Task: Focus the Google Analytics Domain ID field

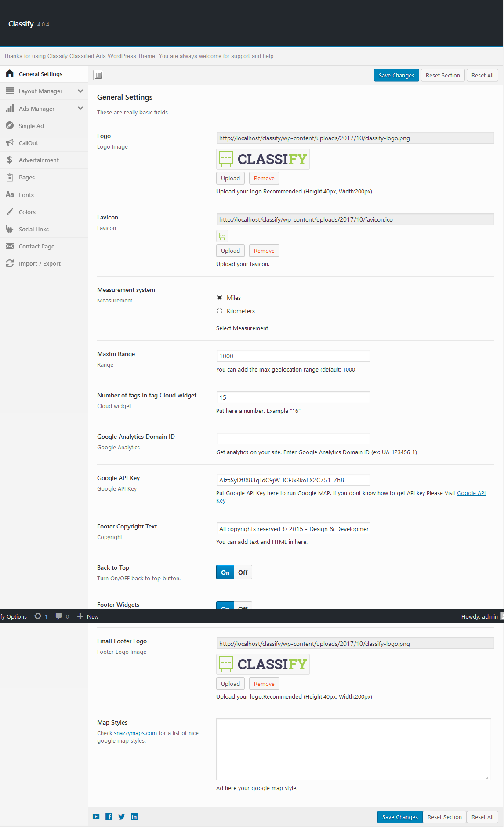Action: (294, 439)
